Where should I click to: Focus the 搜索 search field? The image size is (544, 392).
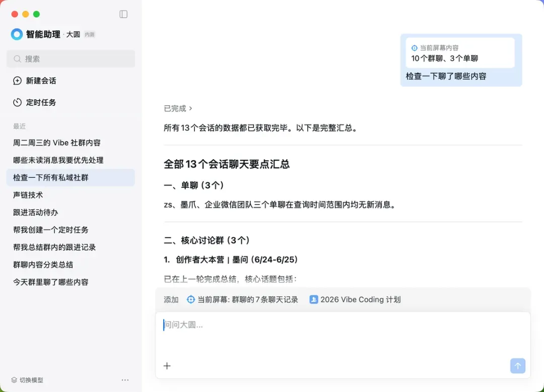(71, 59)
